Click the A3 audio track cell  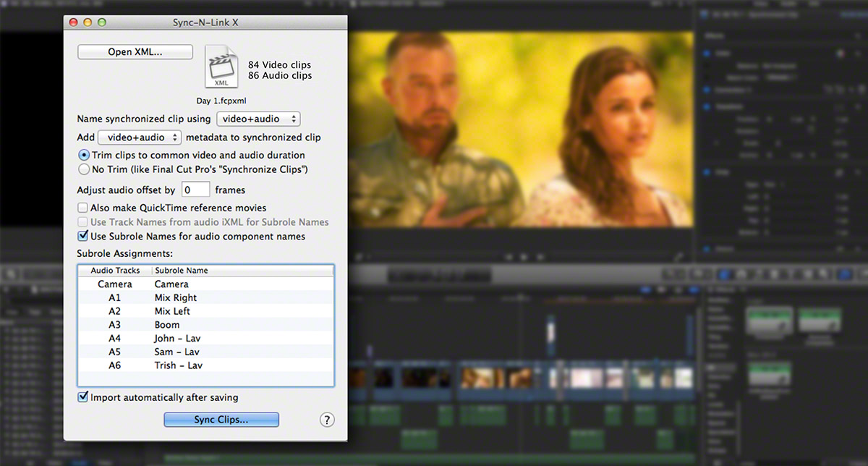click(x=115, y=325)
